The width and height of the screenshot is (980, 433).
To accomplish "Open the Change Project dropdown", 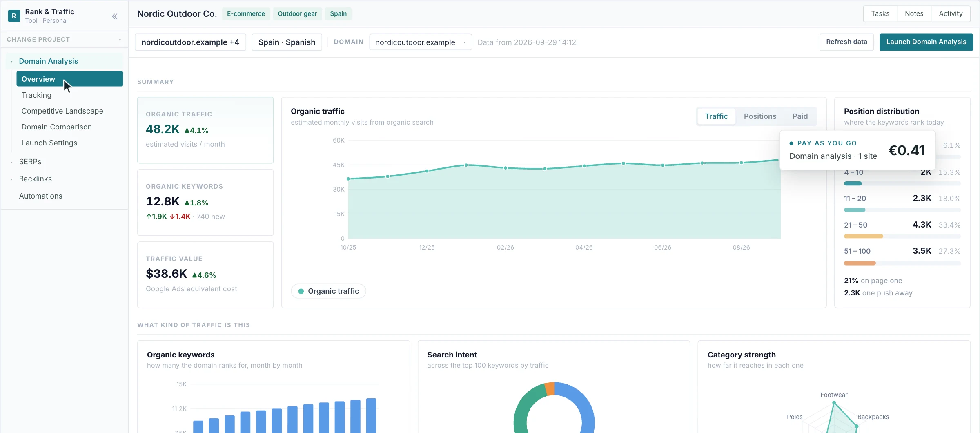I will [x=64, y=40].
